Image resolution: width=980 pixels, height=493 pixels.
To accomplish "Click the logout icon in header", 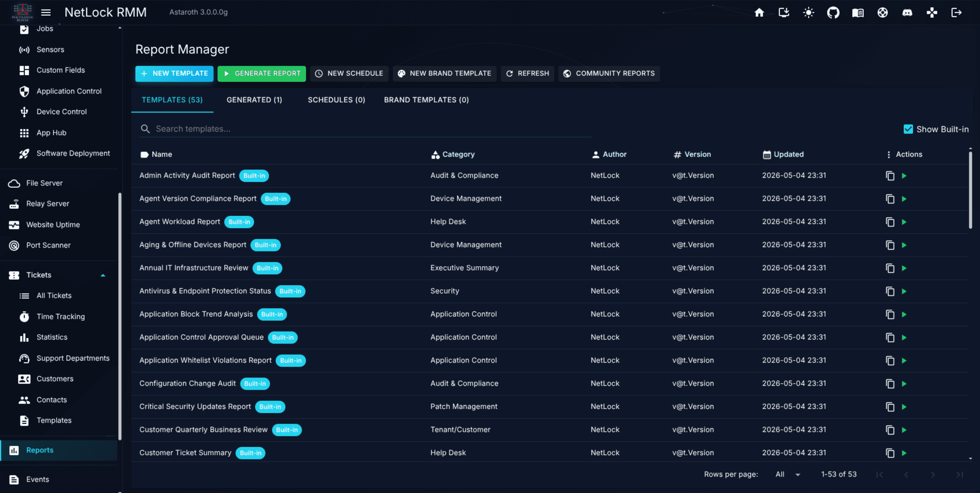I will 956,13.
